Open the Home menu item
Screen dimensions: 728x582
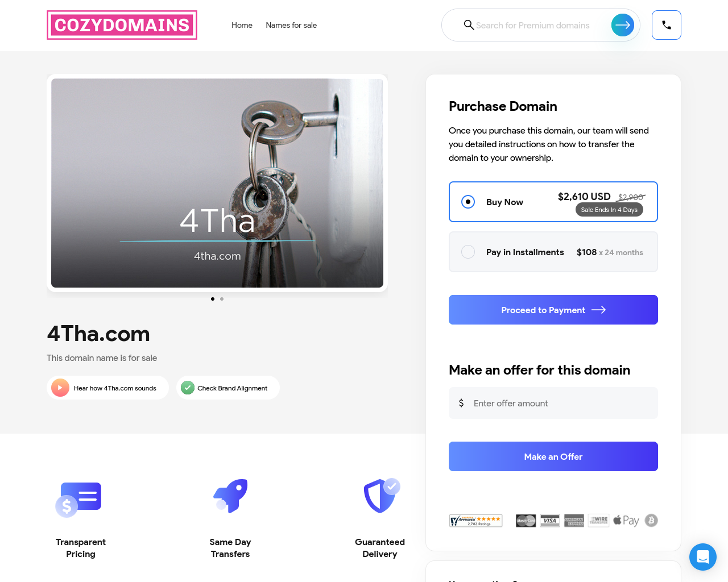pos(242,25)
